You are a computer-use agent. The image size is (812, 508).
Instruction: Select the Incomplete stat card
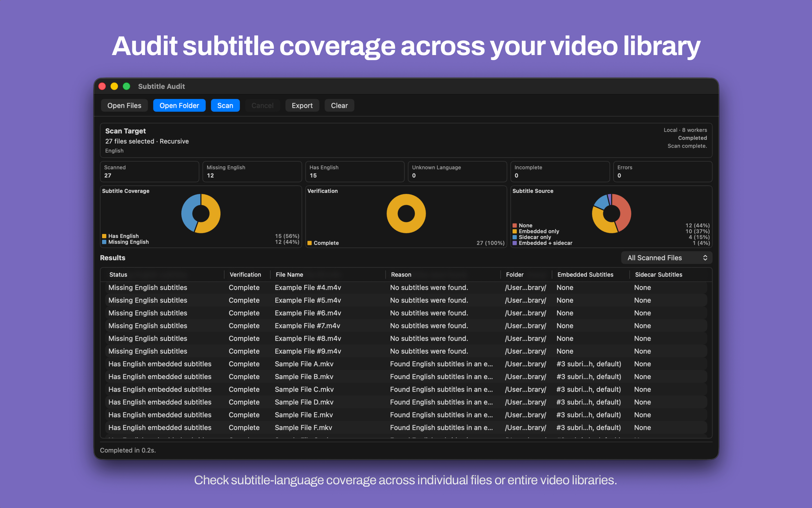click(x=560, y=172)
